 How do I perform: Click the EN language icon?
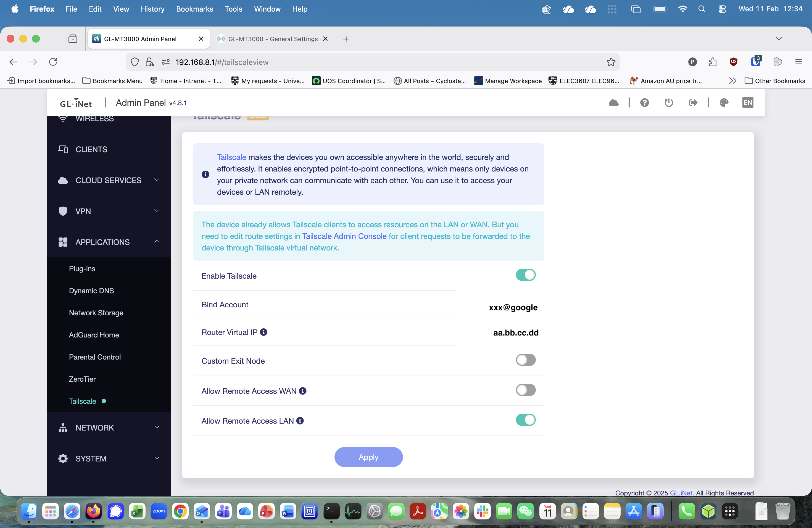(748, 103)
